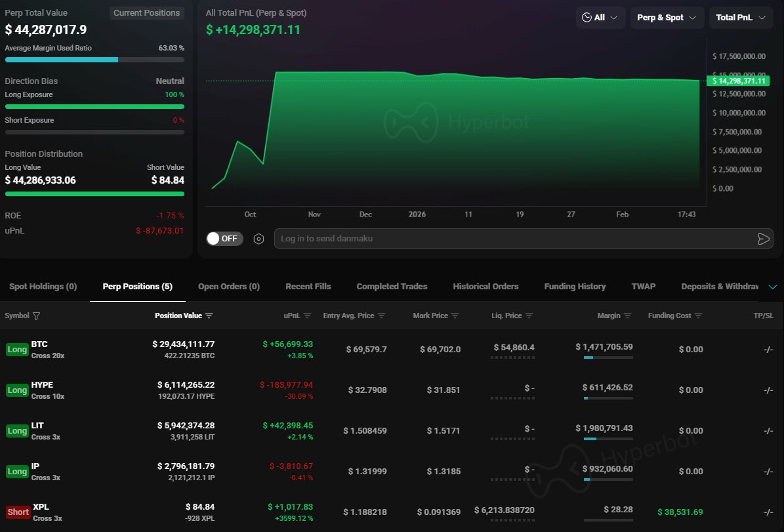
Task: Click the Short Value $ 84.84 in distribution
Action: pyautogui.click(x=168, y=180)
